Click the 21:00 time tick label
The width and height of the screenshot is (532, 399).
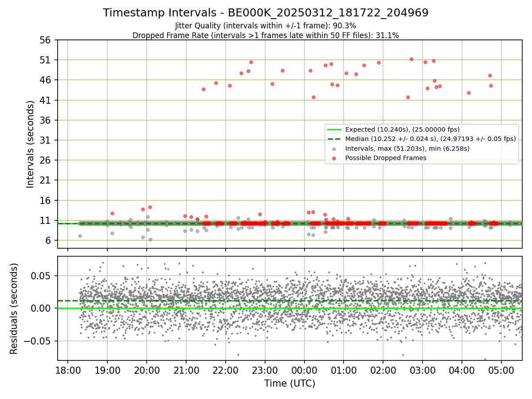[x=186, y=370]
